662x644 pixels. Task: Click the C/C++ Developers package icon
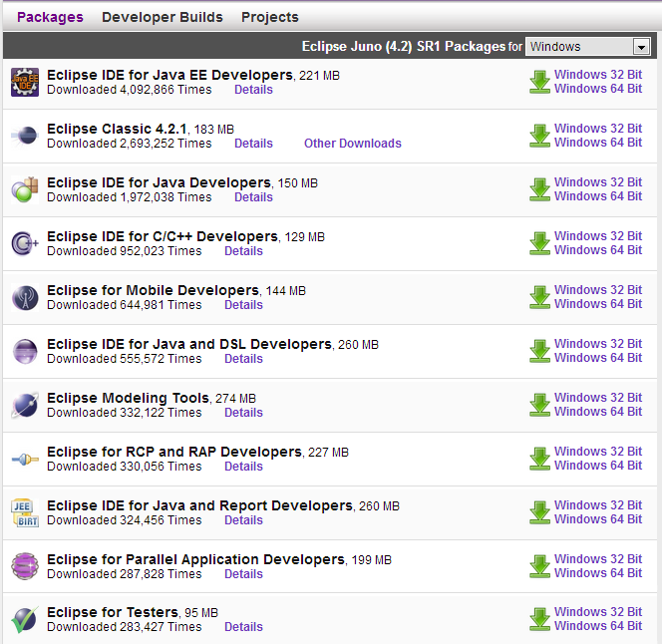(x=25, y=243)
